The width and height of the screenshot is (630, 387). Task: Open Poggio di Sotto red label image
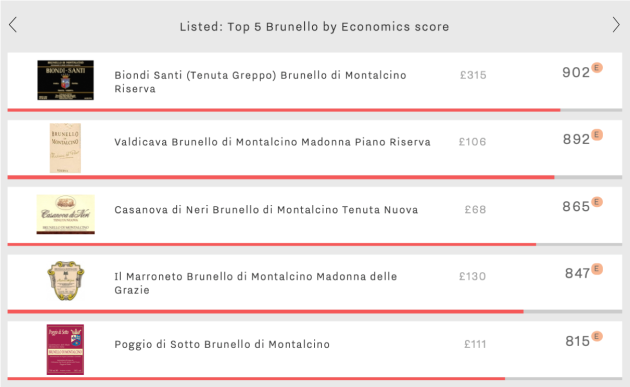[65, 350]
